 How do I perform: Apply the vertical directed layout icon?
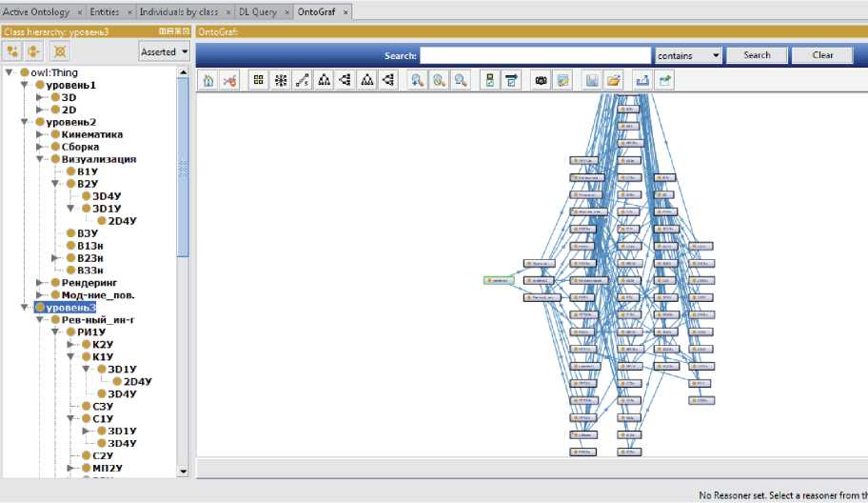point(367,80)
